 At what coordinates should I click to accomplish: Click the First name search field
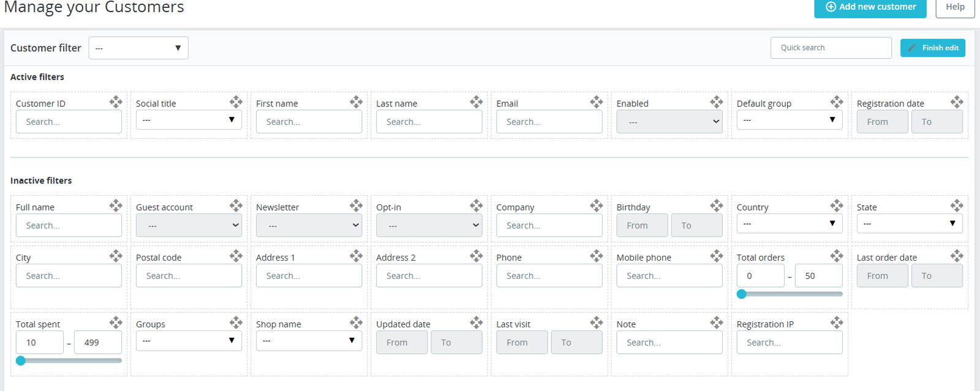click(x=309, y=122)
